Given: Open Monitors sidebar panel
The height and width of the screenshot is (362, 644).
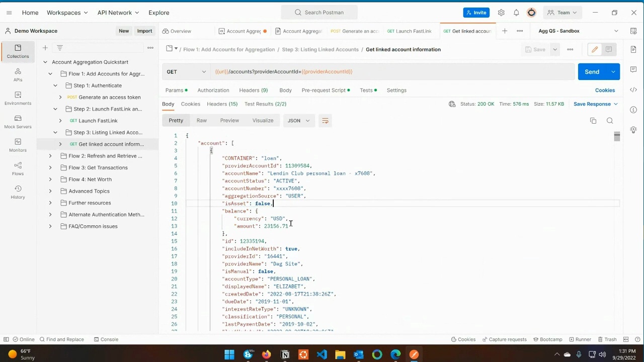Looking at the screenshot, I should tap(18, 145).
